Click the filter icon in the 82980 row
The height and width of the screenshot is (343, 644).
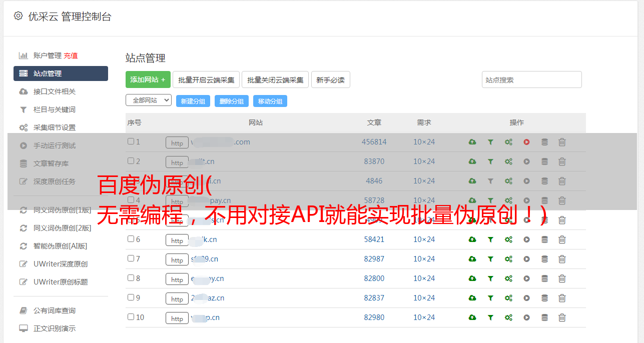coord(490,317)
